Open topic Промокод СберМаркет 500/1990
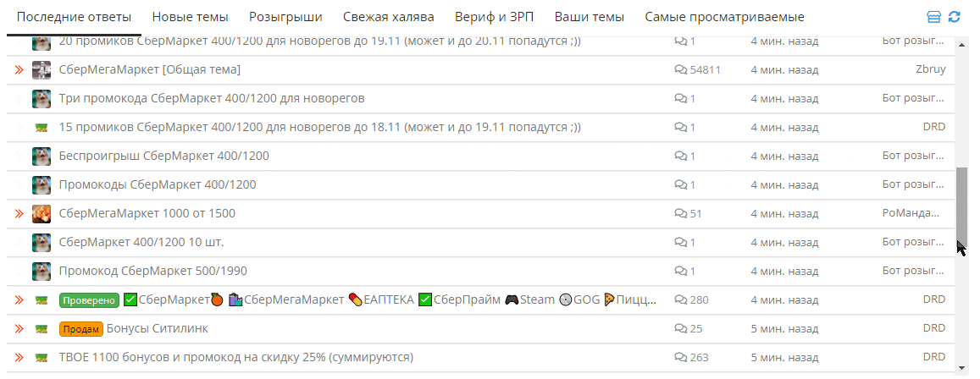This screenshot has height=379, width=980. [x=152, y=271]
